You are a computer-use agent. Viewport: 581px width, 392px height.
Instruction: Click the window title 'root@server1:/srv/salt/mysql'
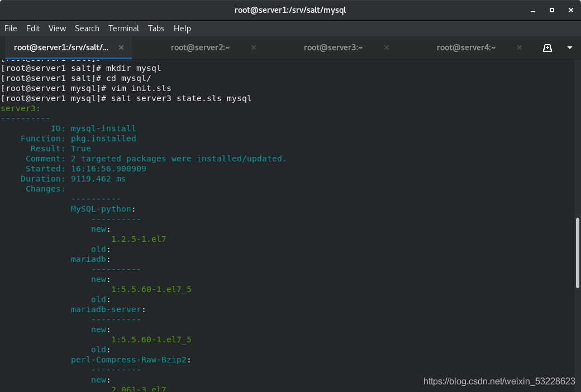point(290,10)
